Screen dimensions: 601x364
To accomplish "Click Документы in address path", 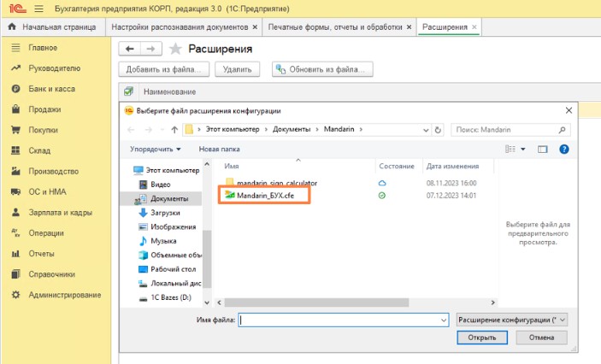I will coord(292,130).
